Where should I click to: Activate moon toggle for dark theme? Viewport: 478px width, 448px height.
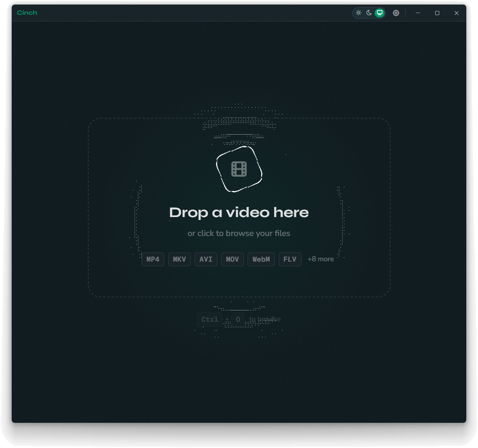coord(369,13)
